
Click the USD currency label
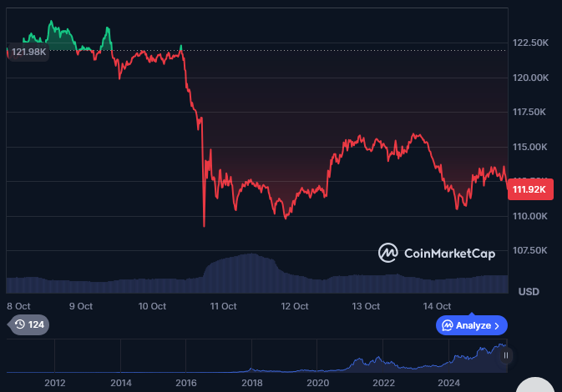[x=529, y=291]
